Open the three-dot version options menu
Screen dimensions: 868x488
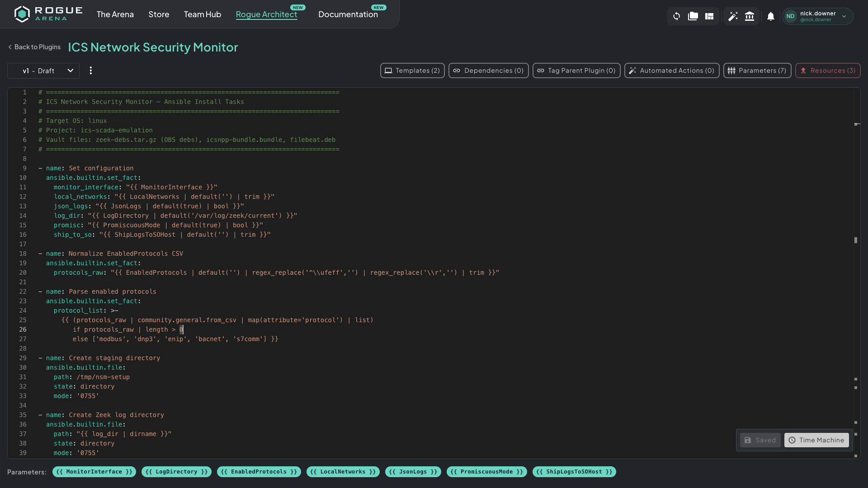[91, 70]
